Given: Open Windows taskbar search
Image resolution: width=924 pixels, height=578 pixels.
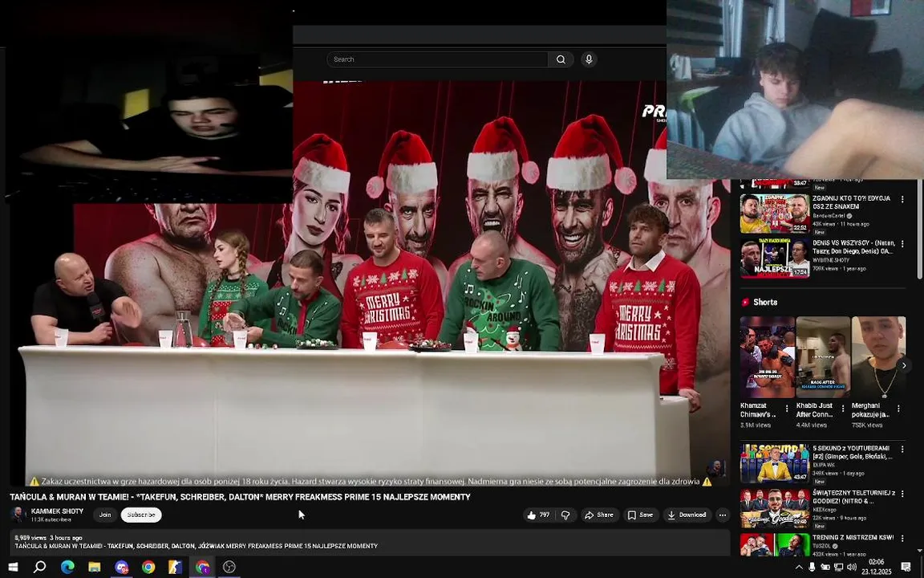Looking at the screenshot, I should (x=39, y=567).
